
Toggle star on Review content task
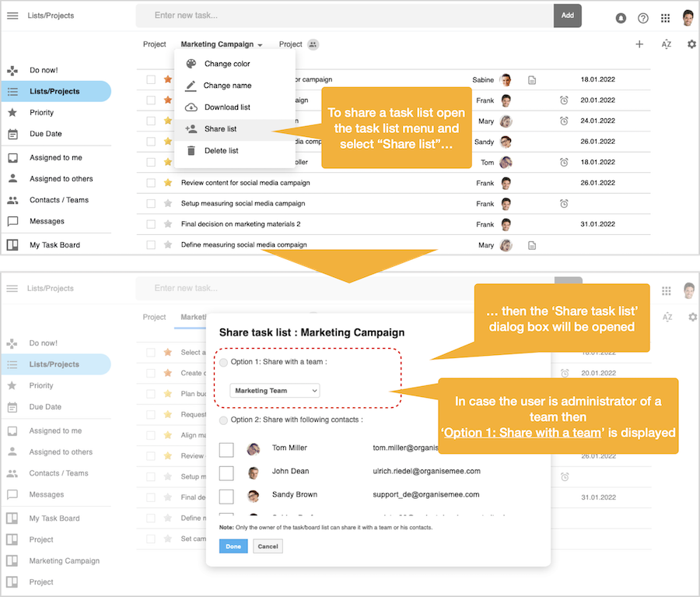(x=167, y=183)
